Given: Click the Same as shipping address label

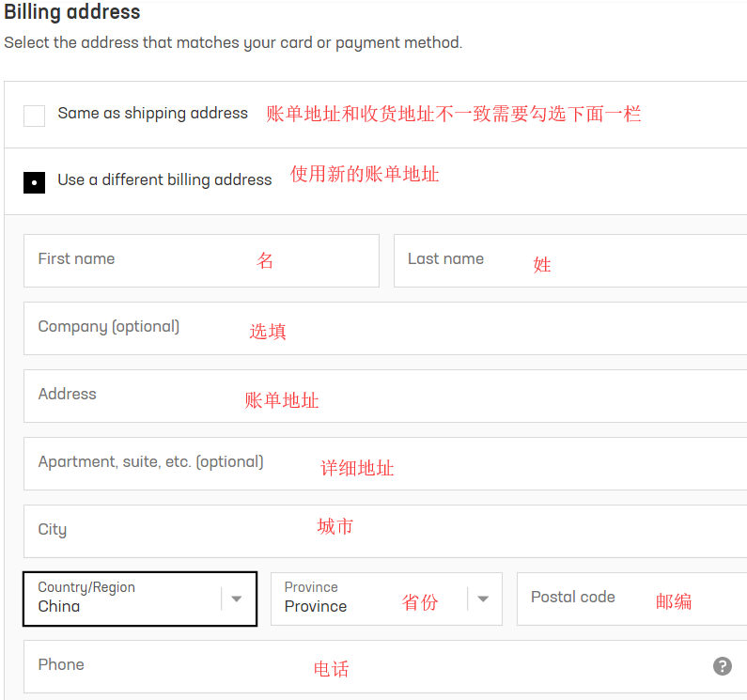Looking at the screenshot, I should pos(152,114).
